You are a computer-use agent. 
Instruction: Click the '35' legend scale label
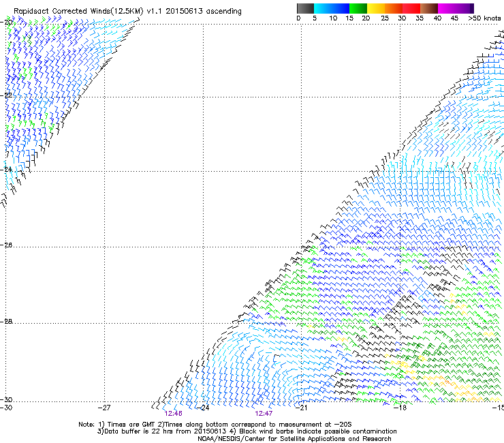coord(420,18)
